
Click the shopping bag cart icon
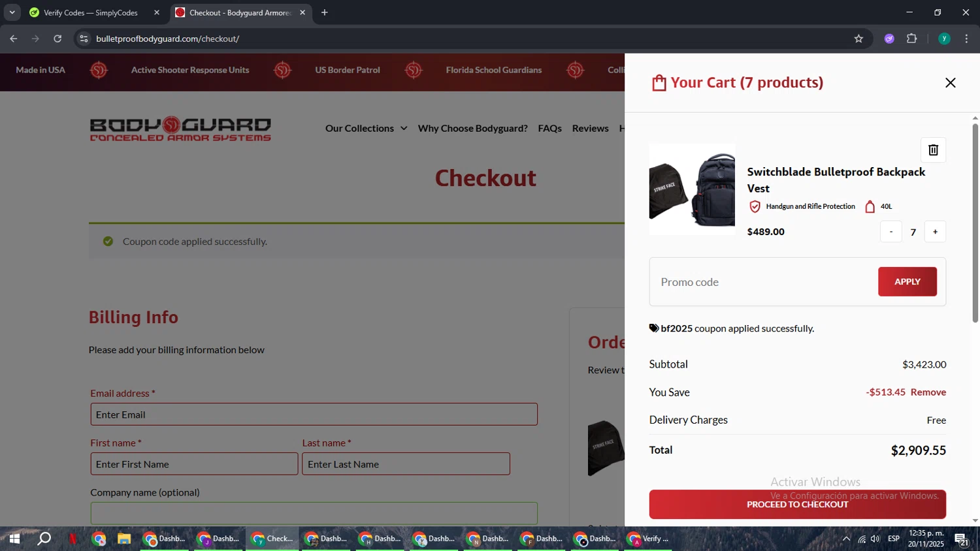tap(659, 83)
